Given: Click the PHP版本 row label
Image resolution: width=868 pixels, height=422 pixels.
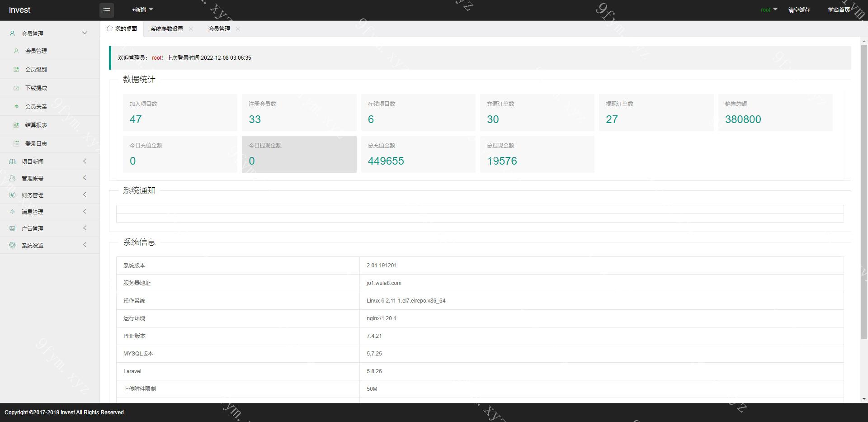Looking at the screenshot, I should click(x=134, y=336).
